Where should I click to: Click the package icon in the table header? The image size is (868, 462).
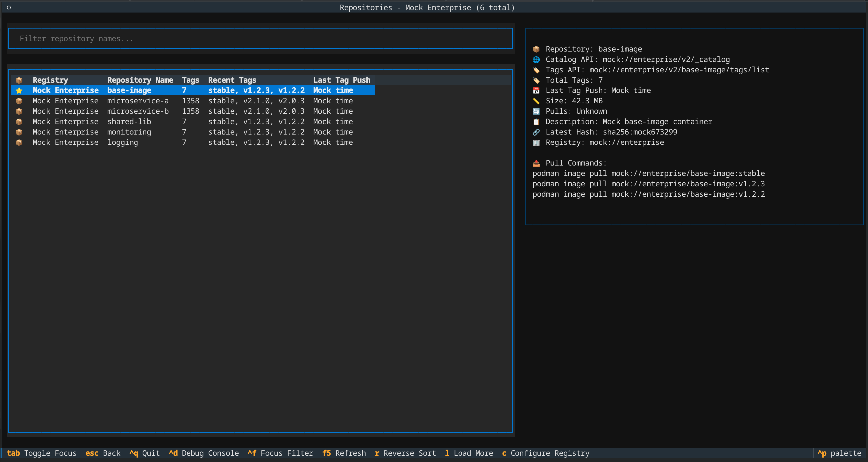click(19, 80)
